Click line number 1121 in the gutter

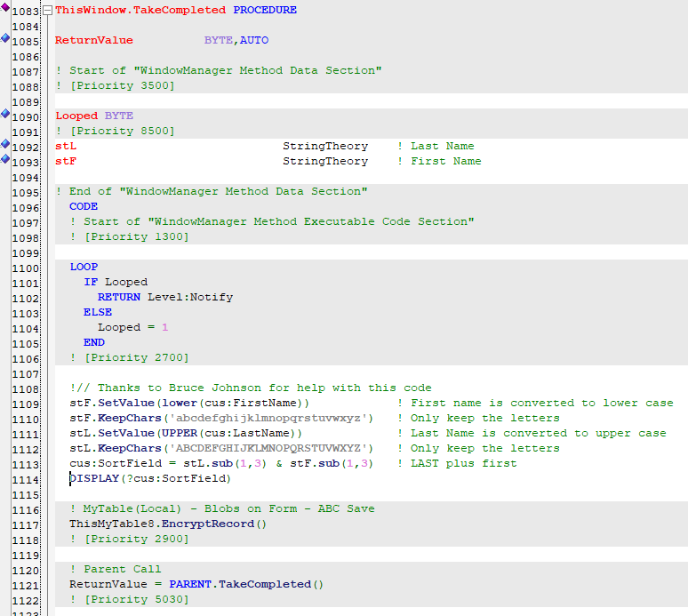(26, 585)
